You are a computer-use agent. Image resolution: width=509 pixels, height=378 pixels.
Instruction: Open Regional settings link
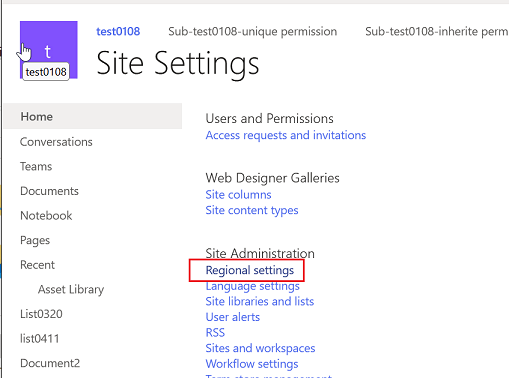point(250,270)
